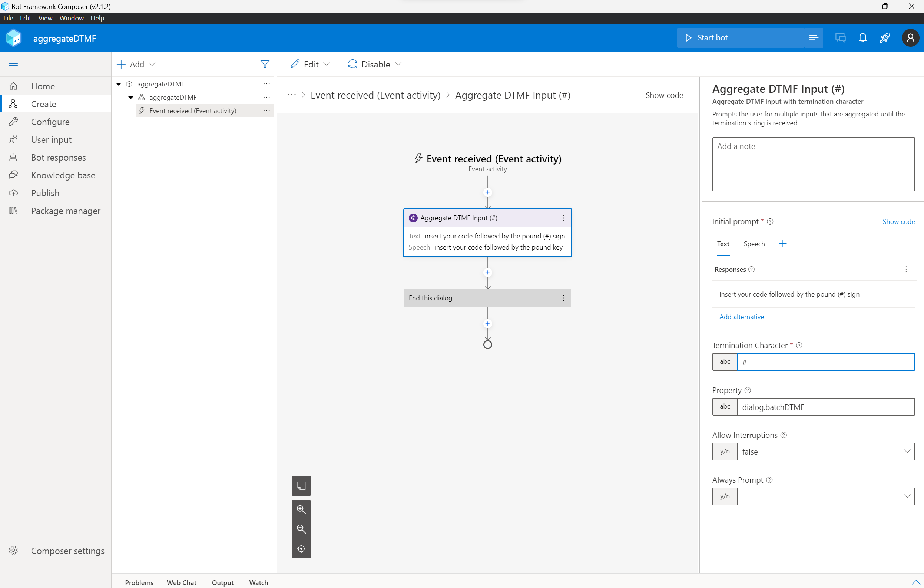Viewport: 924px width, 588px height.
Task: Open the Web Chat panel icon in header
Action: pyautogui.click(x=840, y=37)
